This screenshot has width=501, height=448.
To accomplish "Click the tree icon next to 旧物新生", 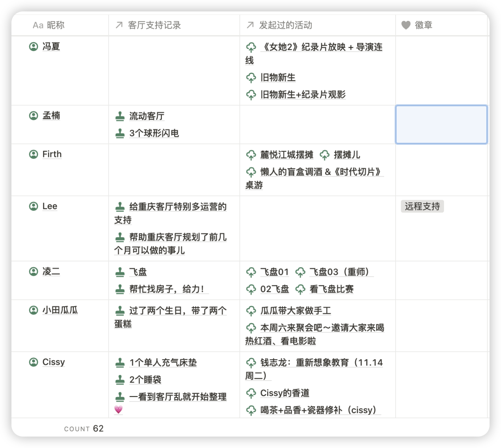I will tap(251, 78).
